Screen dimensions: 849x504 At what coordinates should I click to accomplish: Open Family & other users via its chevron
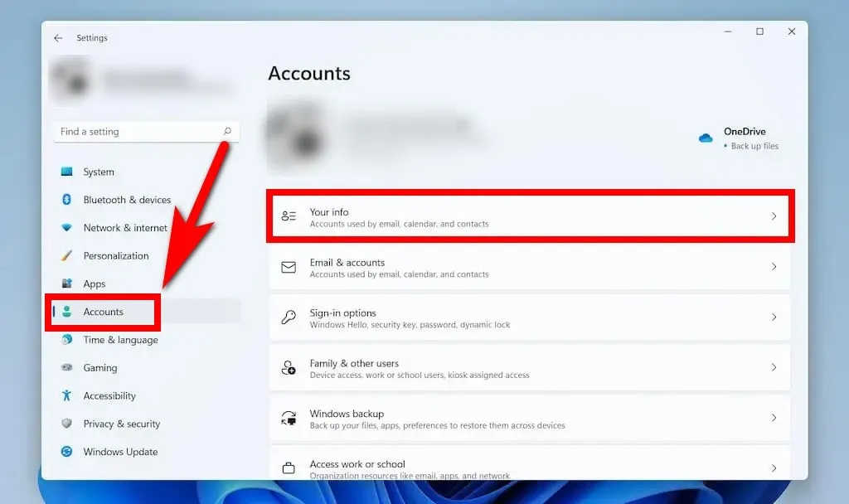pyautogui.click(x=774, y=367)
